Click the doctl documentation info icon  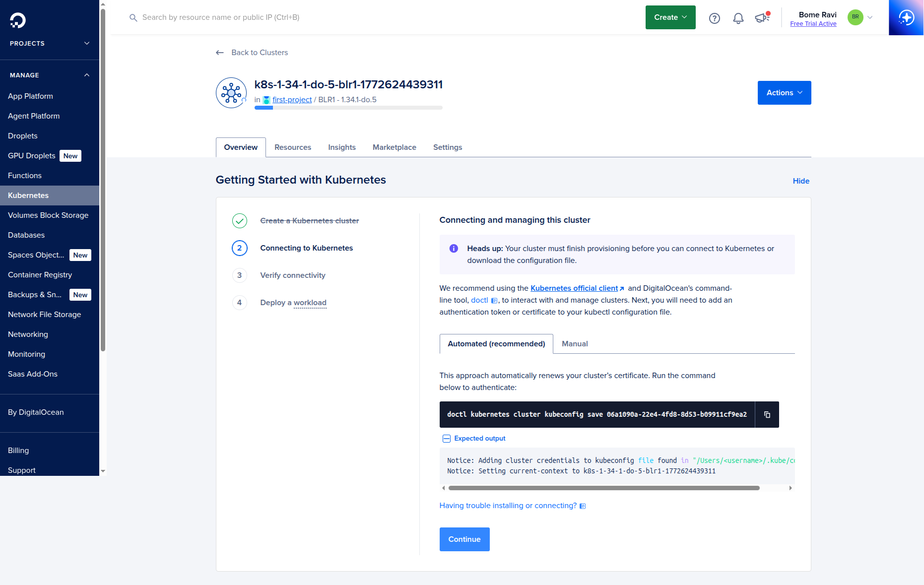click(x=495, y=300)
